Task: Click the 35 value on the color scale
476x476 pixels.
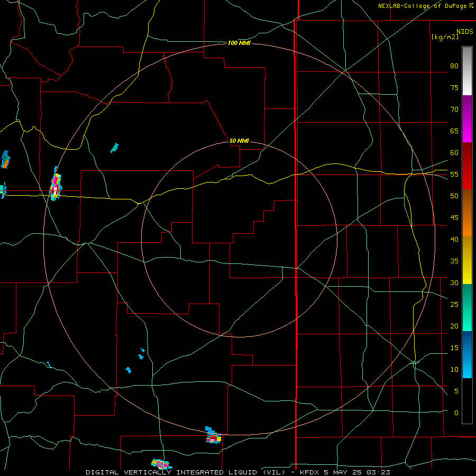Action: click(454, 261)
